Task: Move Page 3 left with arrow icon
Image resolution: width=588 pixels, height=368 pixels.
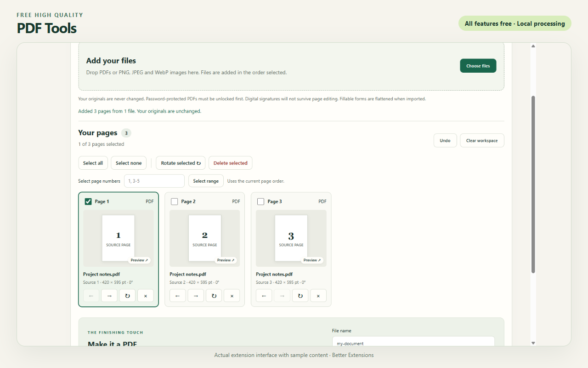Action: coord(264,296)
